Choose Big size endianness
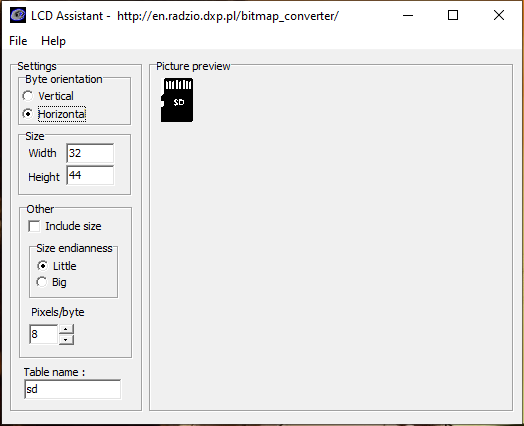The height and width of the screenshot is (426, 524). pos(42,282)
